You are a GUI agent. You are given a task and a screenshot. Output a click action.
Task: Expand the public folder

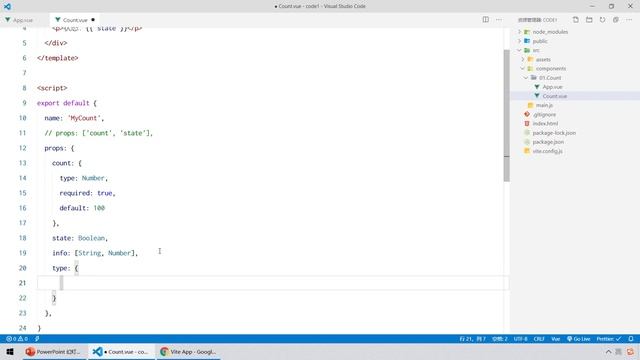pyautogui.click(x=520, y=41)
